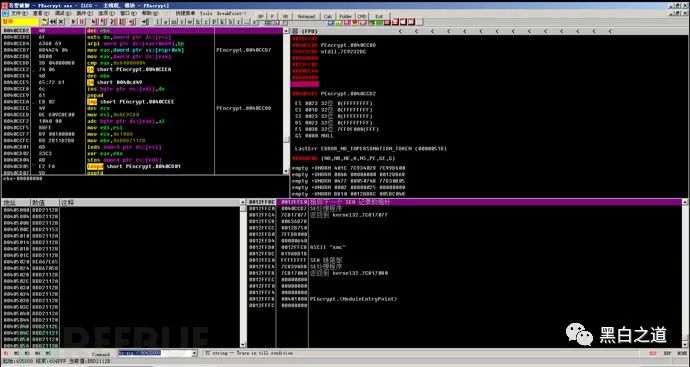Viewport: 690px width, 367px height.
Task: Open the Log window via L button
Action: 157,22
